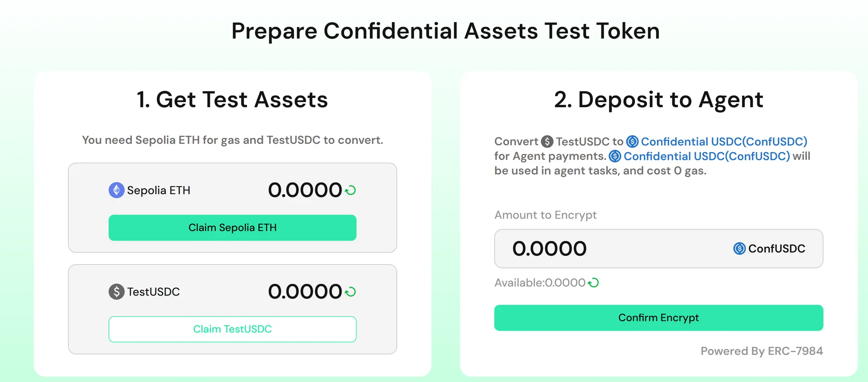Open the first Confidential USDC(ConfUSDC) link

coord(724,142)
